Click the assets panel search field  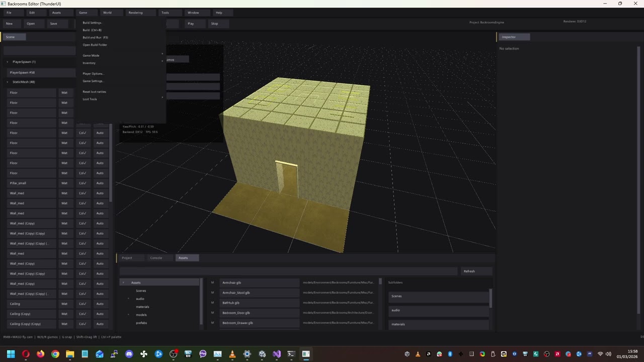coord(288,271)
